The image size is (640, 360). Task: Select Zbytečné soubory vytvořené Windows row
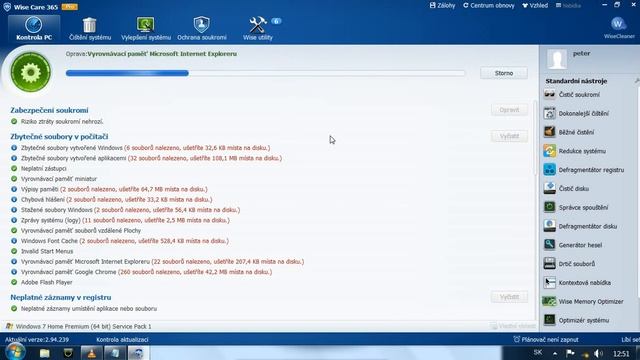coord(141,148)
